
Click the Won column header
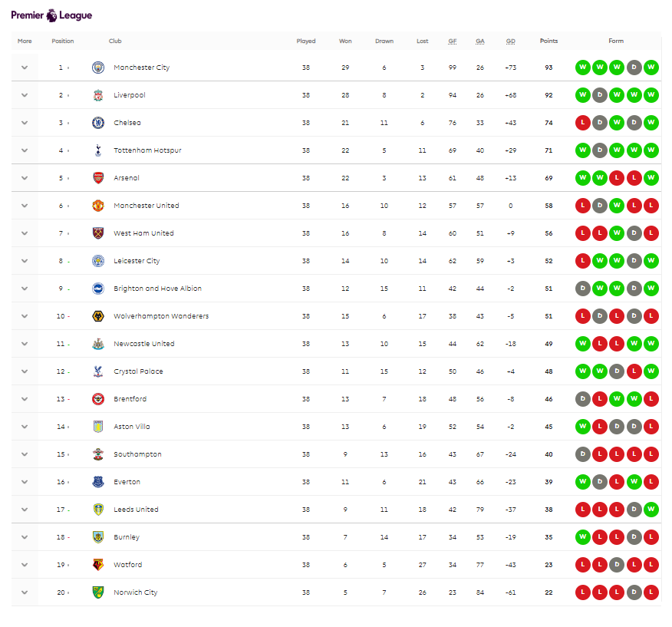pyautogui.click(x=345, y=41)
